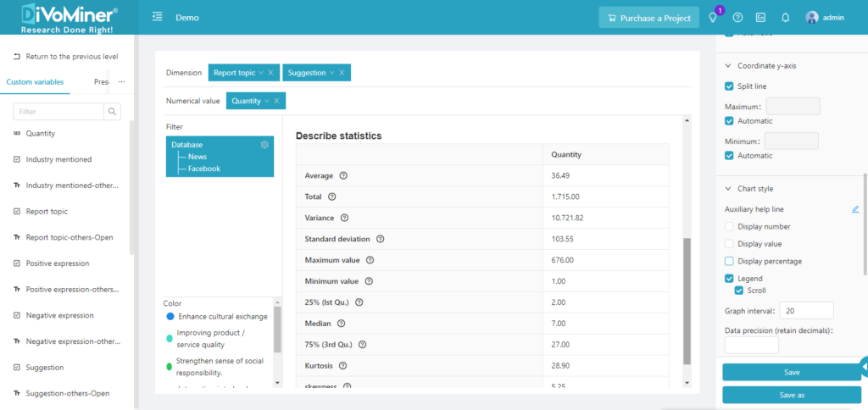This screenshot has width=868, height=410.
Task: Toggle the Legend checkbox
Action: pos(729,279)
